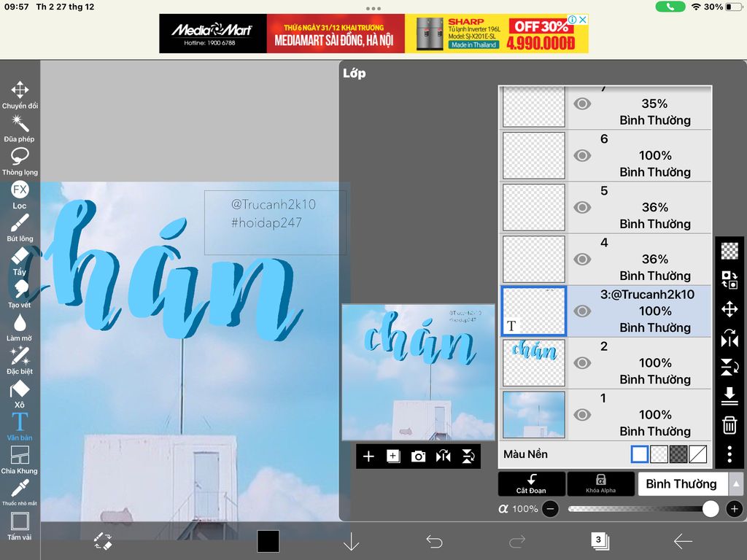Viewport: 747px width, 560px height.
Task: Flip layer vertically in side panel
Action: tap(729, 367)
